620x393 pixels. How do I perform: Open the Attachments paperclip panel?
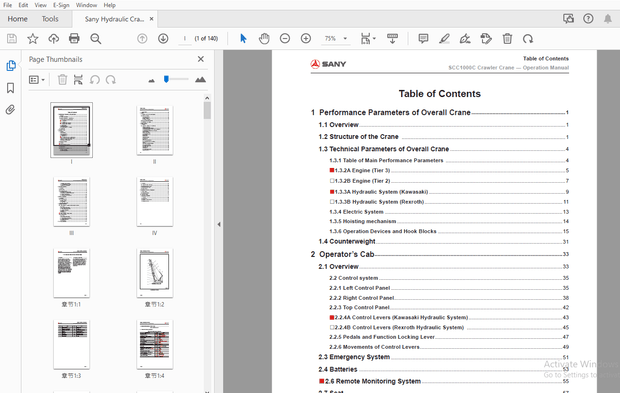pos(10,110)
